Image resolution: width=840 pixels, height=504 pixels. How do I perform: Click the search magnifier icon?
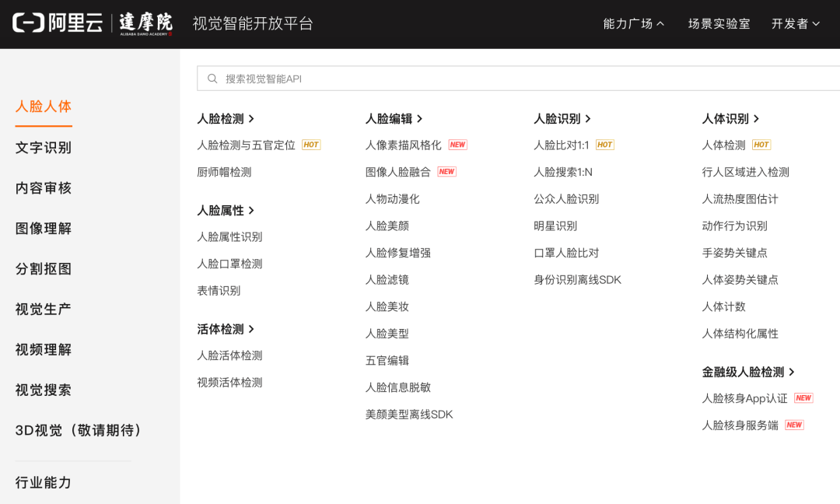click(212, 79)
